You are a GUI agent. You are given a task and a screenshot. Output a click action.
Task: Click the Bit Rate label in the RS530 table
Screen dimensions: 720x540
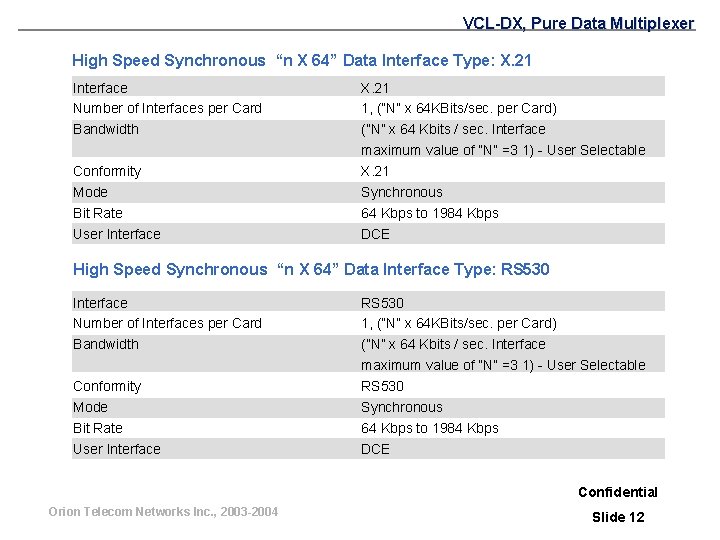[98, 428]
